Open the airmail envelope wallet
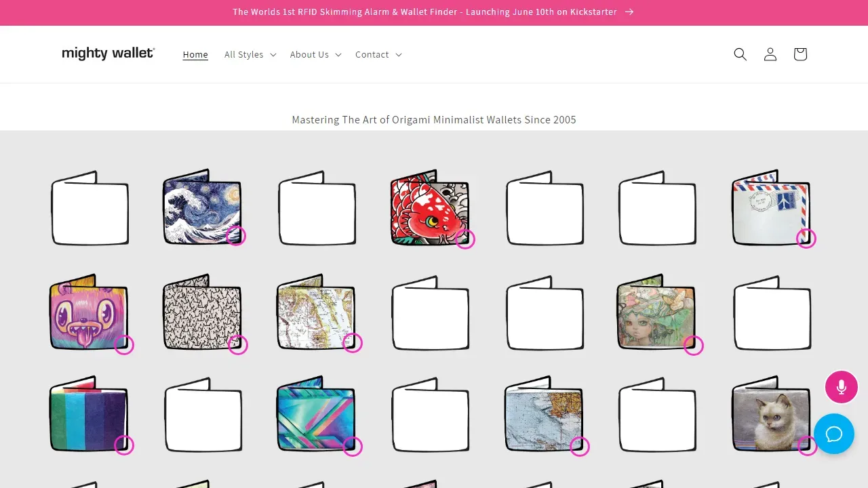The image size is (868, 488). pyautogui.click(x=772, y=207)
